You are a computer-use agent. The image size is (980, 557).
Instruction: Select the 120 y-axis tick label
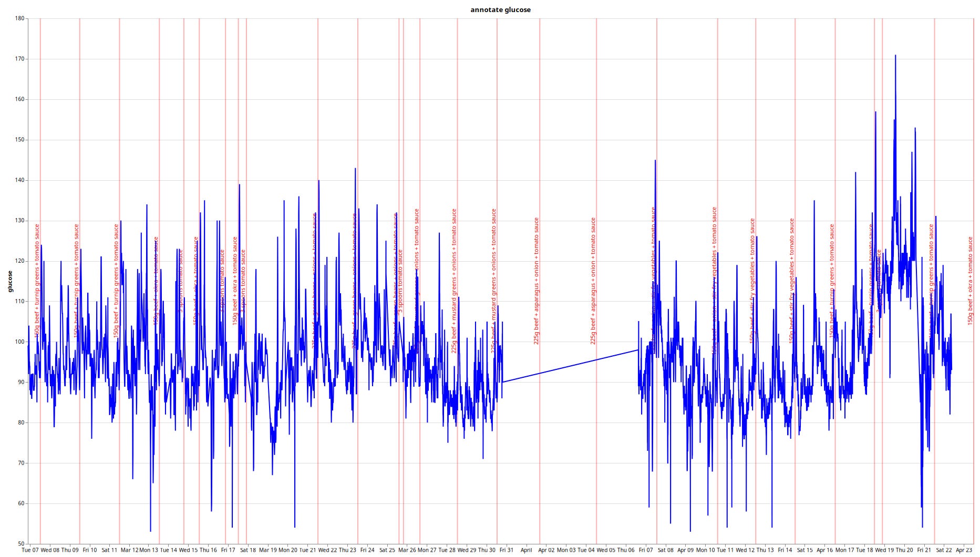pos(19,261)
